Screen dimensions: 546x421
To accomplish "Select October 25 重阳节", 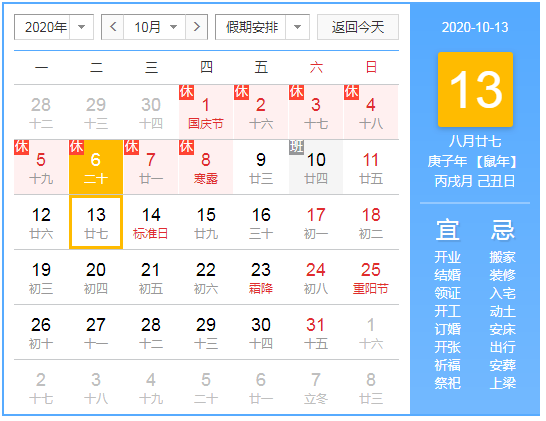I will (371, 278).
